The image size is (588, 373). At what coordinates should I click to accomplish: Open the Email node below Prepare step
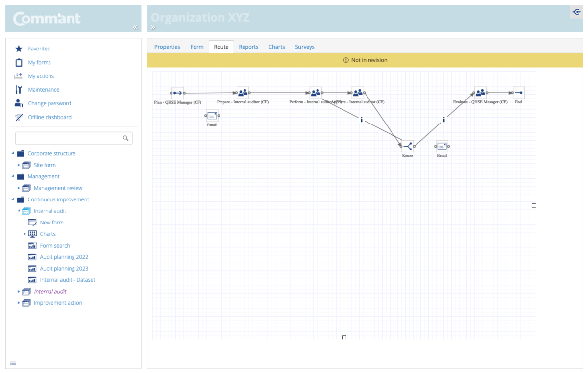click(x=212, y=115)
